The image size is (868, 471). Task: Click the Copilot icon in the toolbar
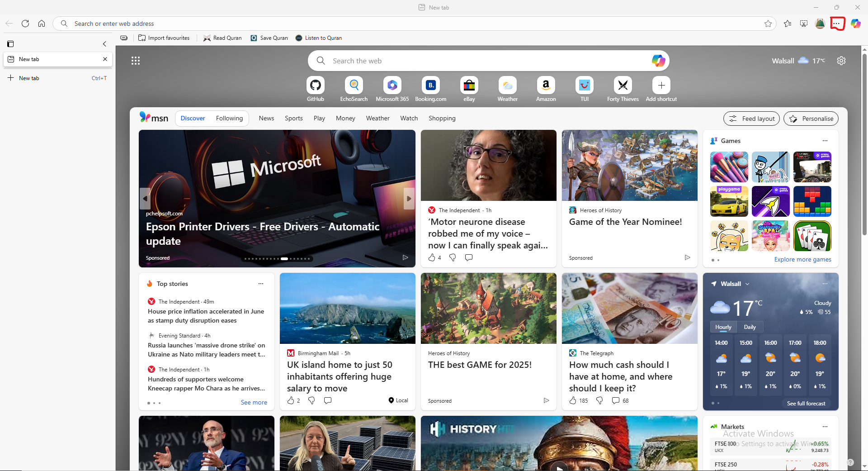[855, 24]
